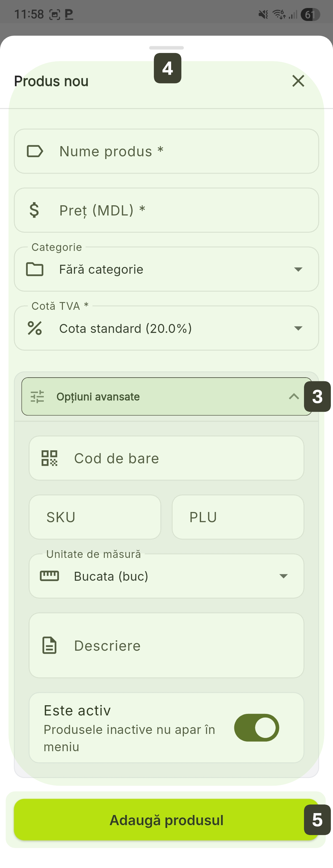333x868 pixels.
Task: Toggle the Este activ switch off
Action: coord(257,727)
